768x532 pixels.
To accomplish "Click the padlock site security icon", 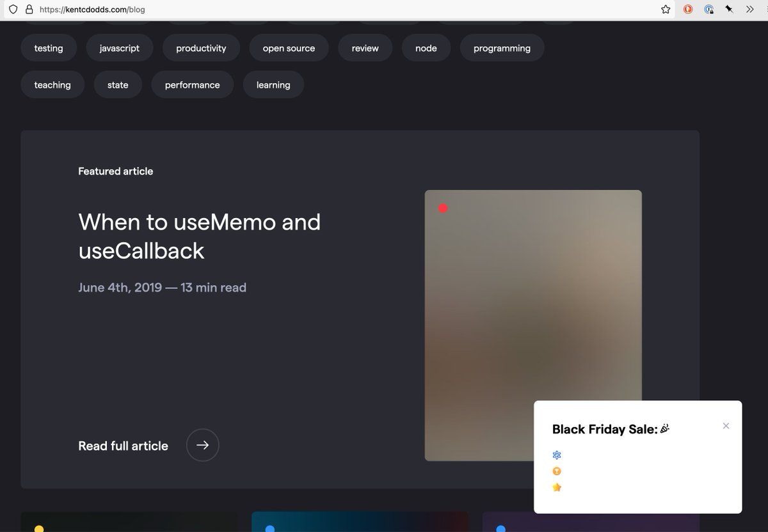I will click(29, 10).
